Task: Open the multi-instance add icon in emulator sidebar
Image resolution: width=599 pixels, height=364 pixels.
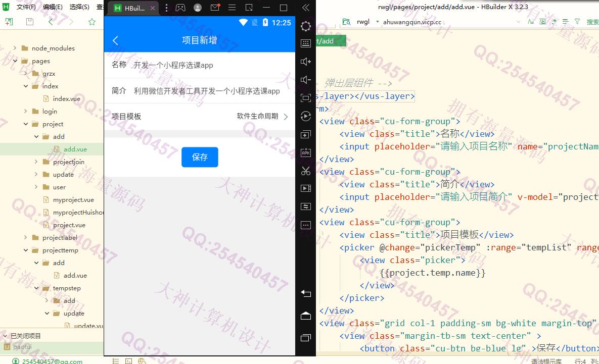Action: coord(306,134)
